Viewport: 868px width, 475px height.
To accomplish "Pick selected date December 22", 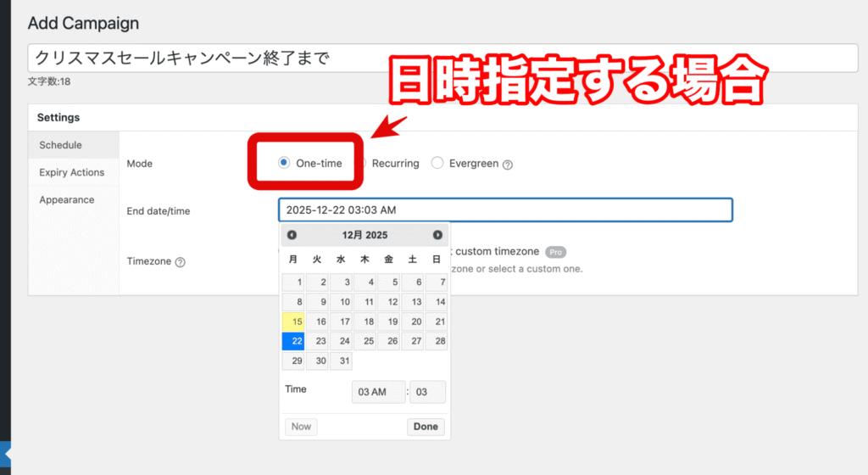I will [x=293, y=341].
